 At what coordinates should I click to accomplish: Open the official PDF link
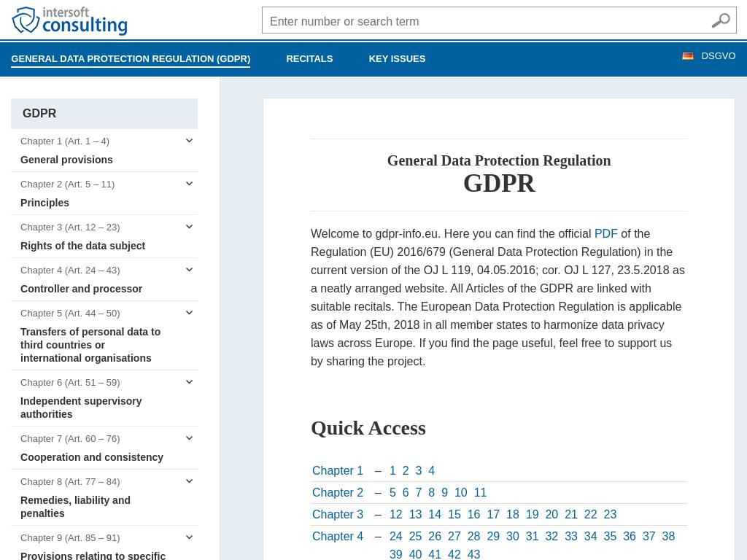[605, 234]
